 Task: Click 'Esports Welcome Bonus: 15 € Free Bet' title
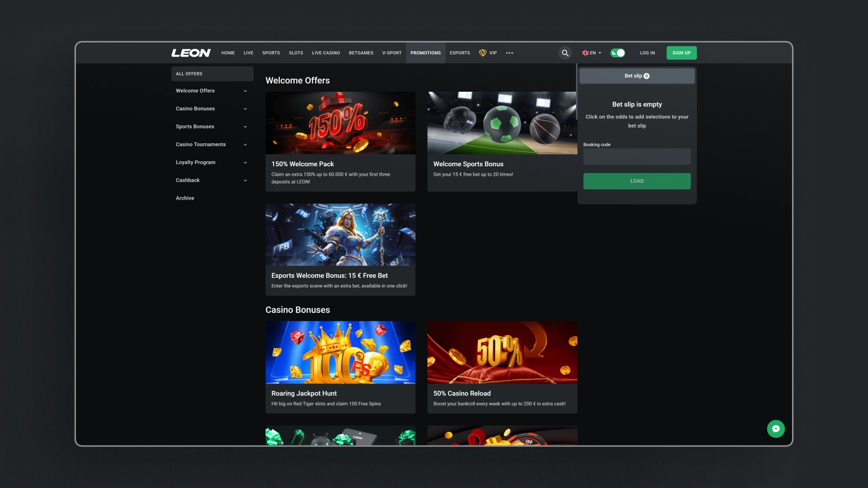click(x=329, y=276)
